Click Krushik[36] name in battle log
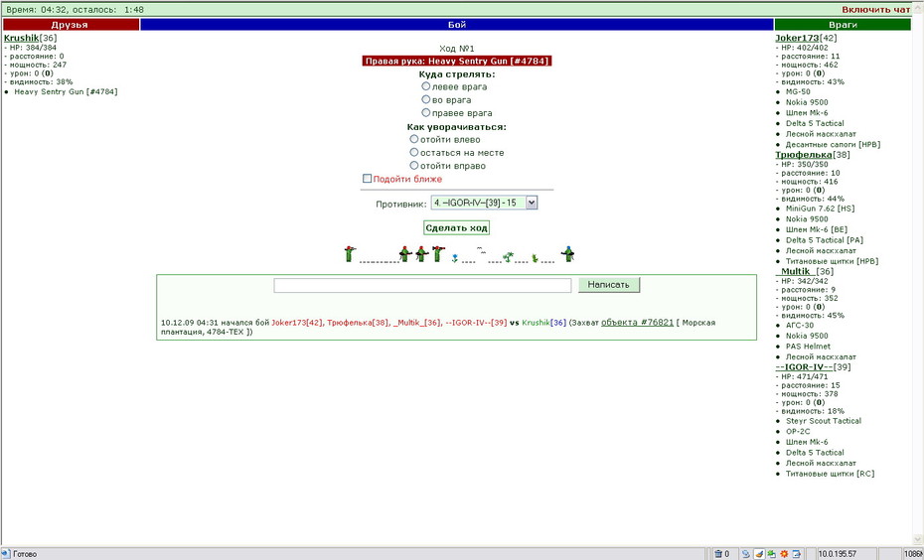 (x=543, y=323)
